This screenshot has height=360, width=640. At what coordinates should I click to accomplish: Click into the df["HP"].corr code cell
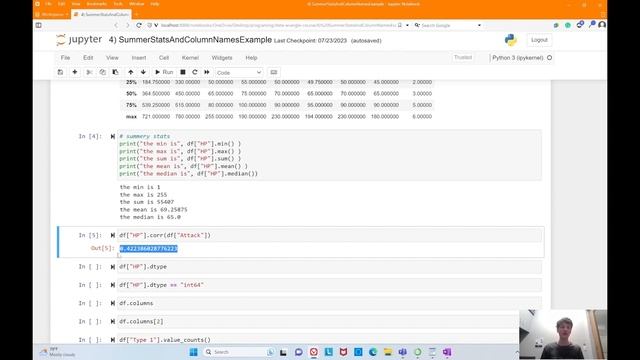tap(330, 235)
